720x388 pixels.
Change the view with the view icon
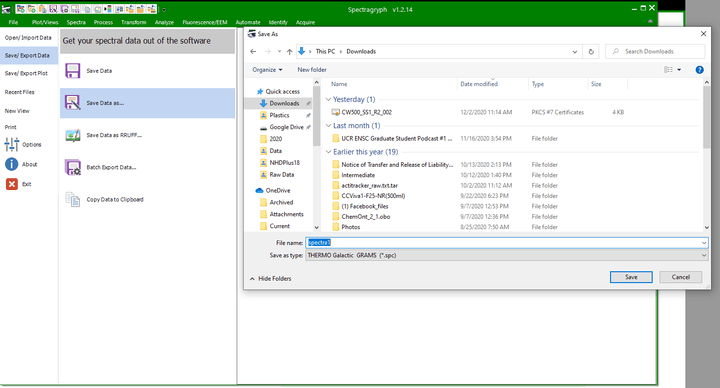pos(669,70)
